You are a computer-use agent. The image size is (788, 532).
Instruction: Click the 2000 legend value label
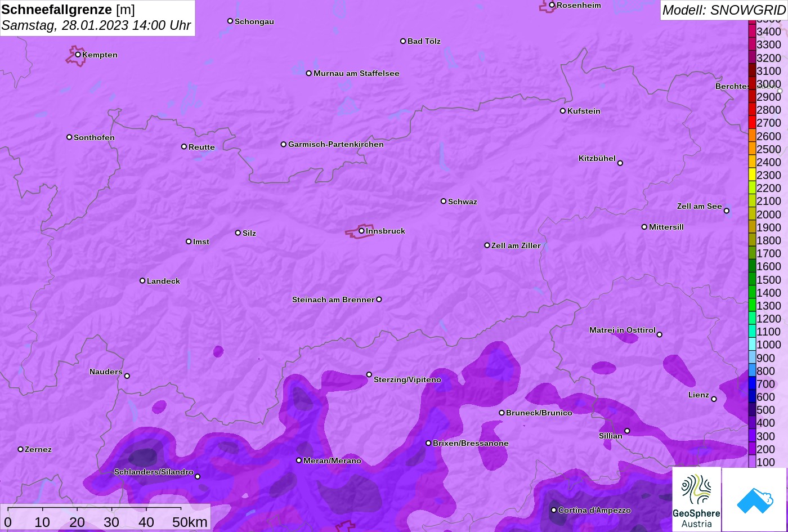pyautogui.click(x=769, y=214)
